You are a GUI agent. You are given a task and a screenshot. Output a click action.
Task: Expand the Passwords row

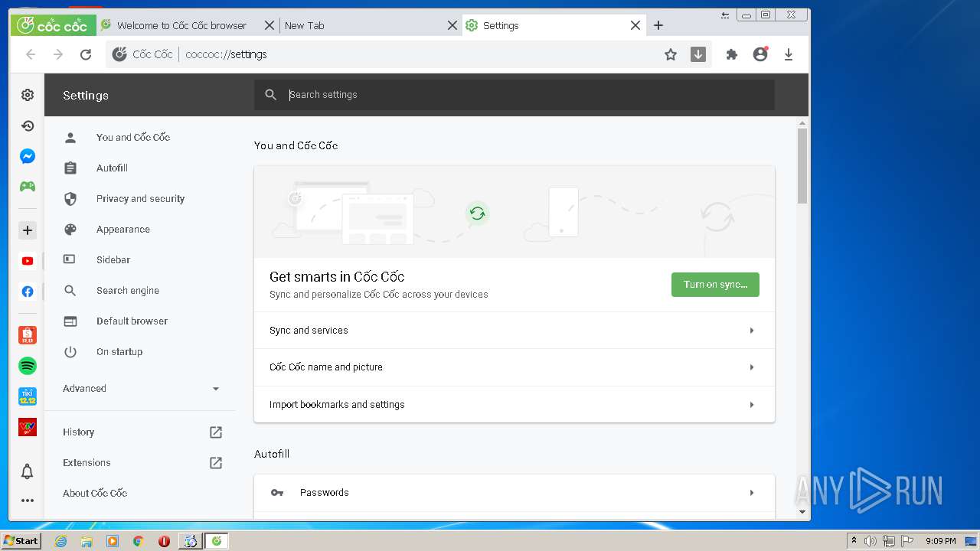click(x=514, y=493)
